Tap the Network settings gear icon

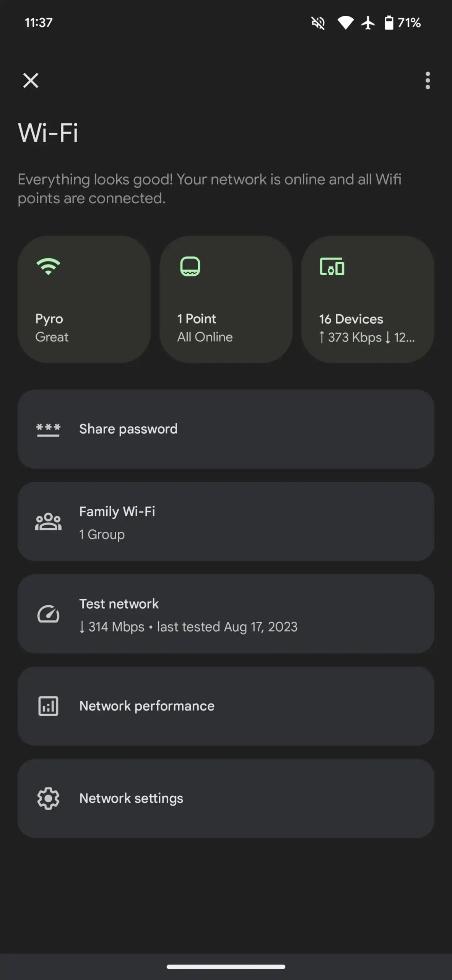click(x=48, y=799)
